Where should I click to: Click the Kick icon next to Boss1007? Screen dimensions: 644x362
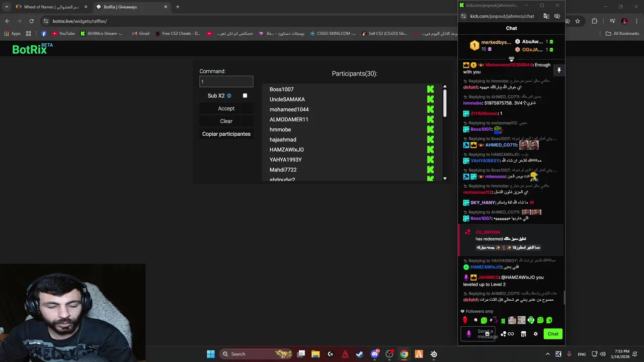pyautogui.click(x=430, y=89)
